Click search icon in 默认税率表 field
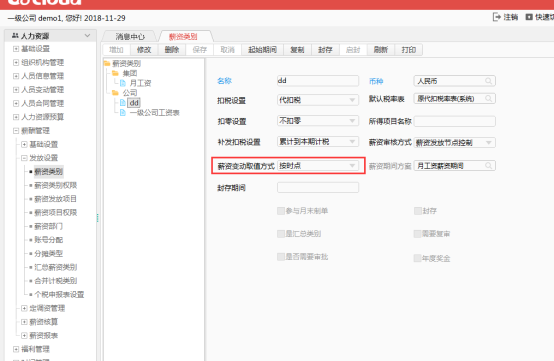 pyautogui.click(x=488, y=99)
